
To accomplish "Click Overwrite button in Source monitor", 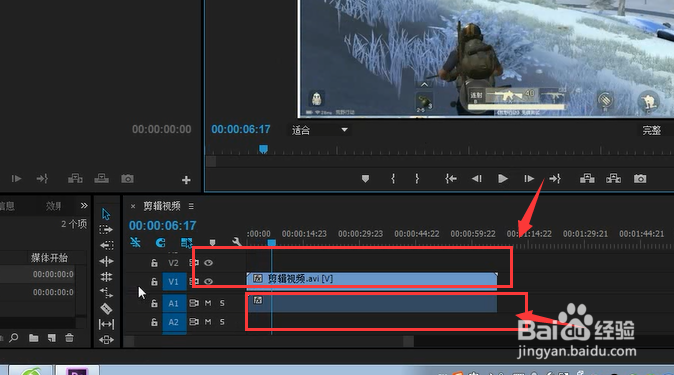I will (x=101, y=178).
